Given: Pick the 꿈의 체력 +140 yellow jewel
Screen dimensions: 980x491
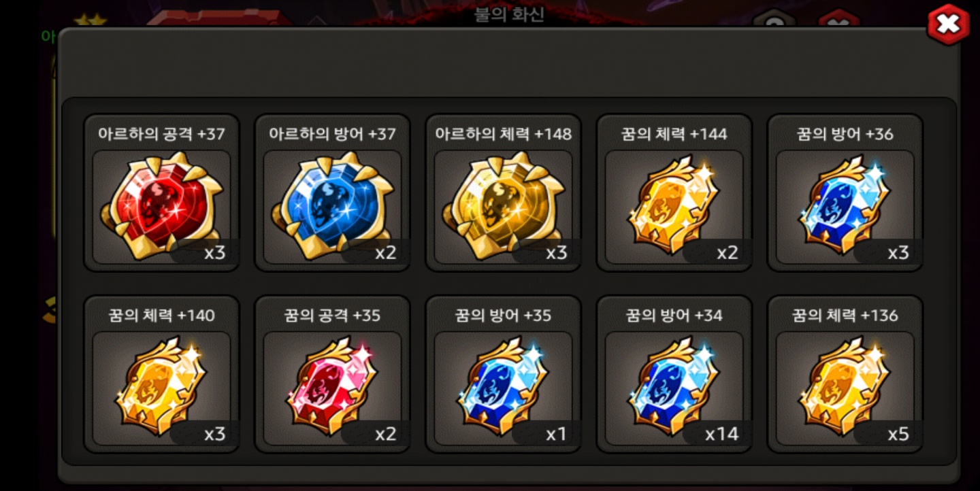Looking at the screenshot, I should (162, 388).
